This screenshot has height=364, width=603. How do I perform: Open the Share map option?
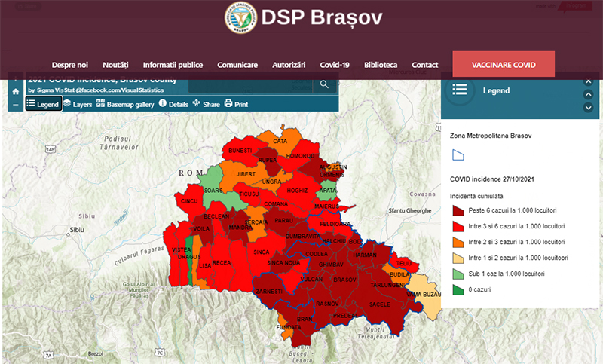coord(207,104)
